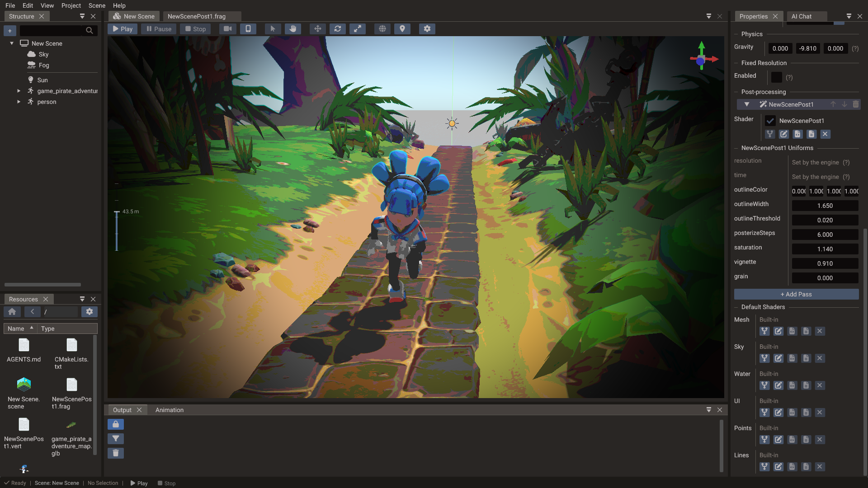Expand the game_pirate_adventure node
The image size is (868, 488).
coord(19,91)
